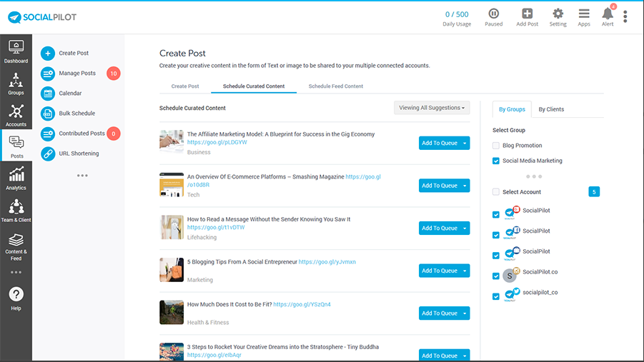Viewport: 644px width, 362px height.
Task: Open the Analytics section icon
Action: point(16,179)
